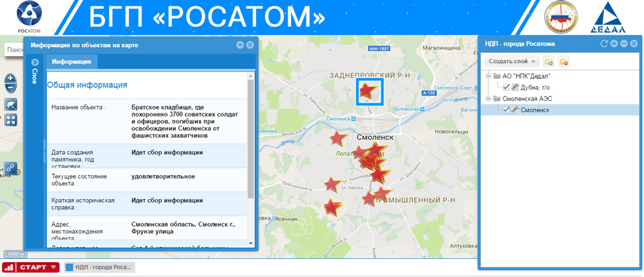Close the Информация по объектам на карте panel
The width and height of the screenshot is (644, 277).
(x=250, y=45)
